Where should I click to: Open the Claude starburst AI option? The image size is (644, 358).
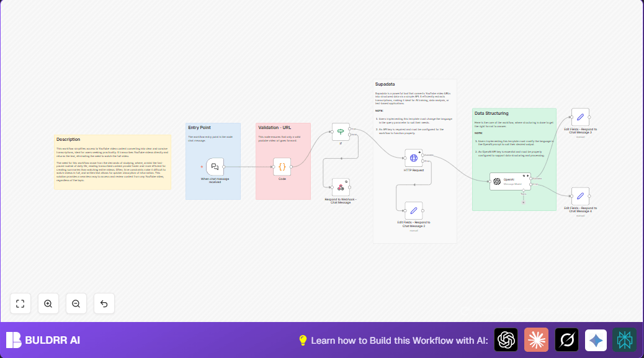(537, 340)
